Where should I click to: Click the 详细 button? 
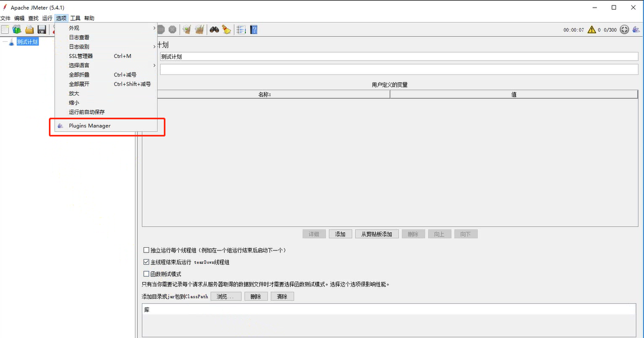(x=314, y=234)
